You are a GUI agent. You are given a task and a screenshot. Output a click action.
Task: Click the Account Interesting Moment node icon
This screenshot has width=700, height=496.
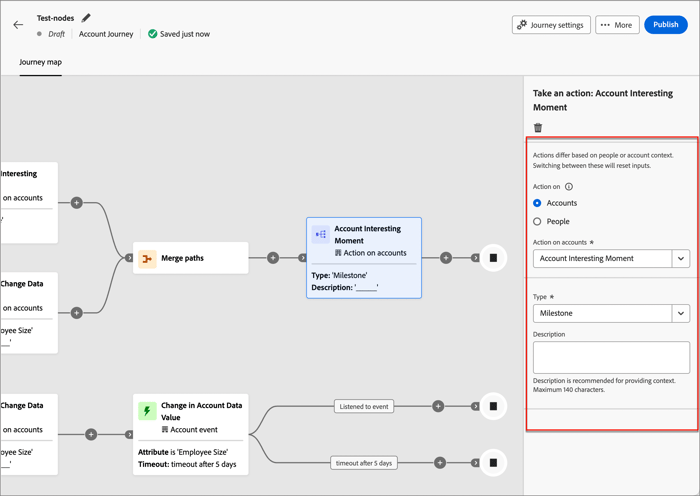pyautogui.click(x=320, y=234)
